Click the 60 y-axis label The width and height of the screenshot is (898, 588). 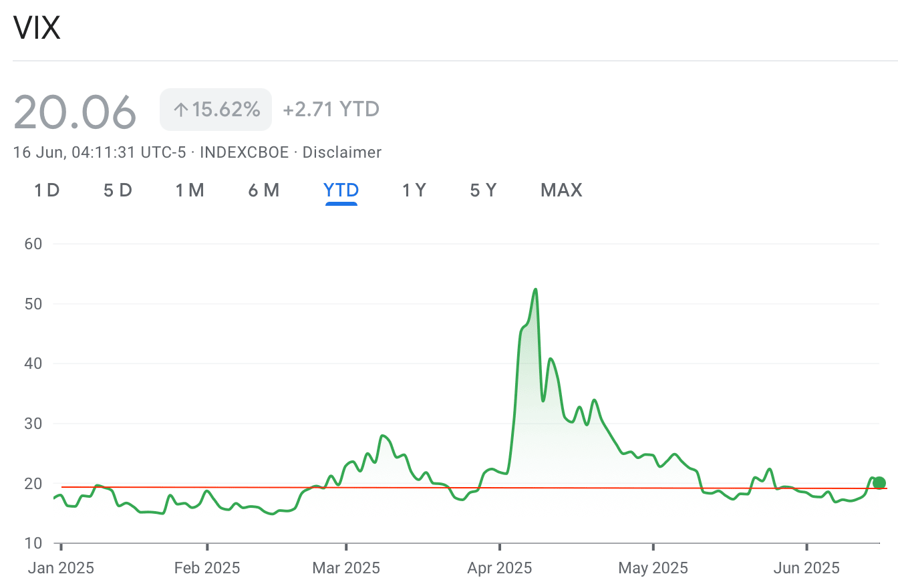tap(33, 244)
